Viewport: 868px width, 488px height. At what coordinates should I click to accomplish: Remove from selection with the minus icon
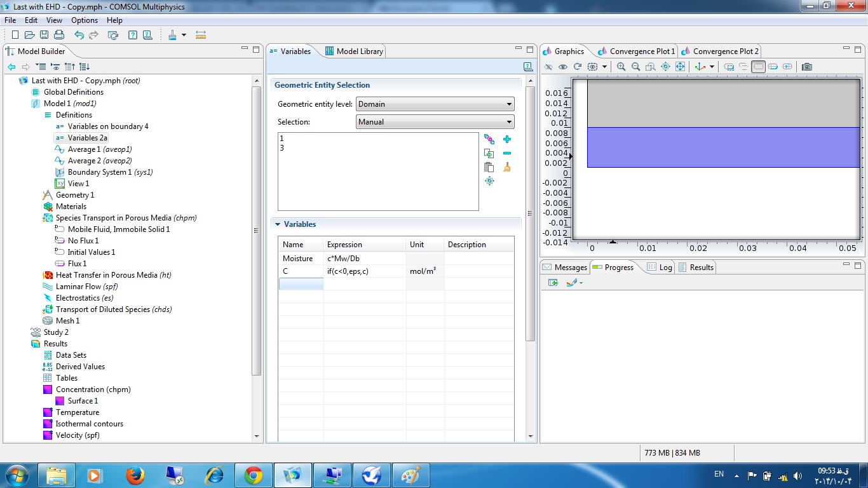click(506, 153)
